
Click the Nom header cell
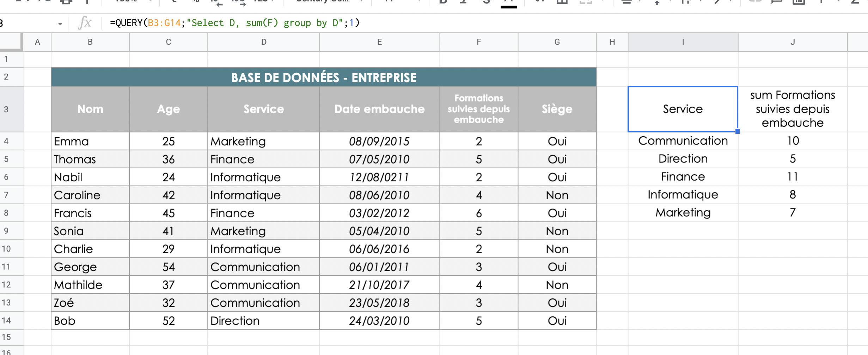pos(90,109)
